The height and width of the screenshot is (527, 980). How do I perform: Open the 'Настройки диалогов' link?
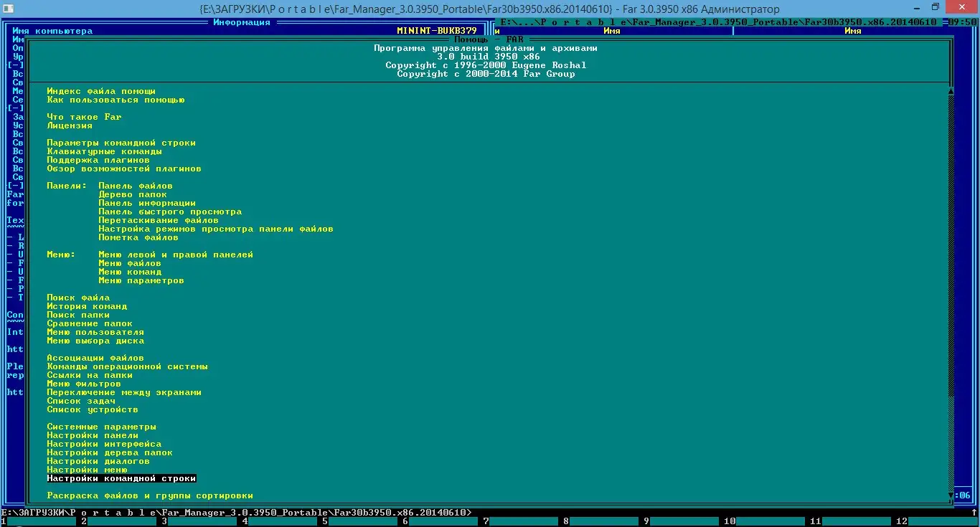[98, 461]
